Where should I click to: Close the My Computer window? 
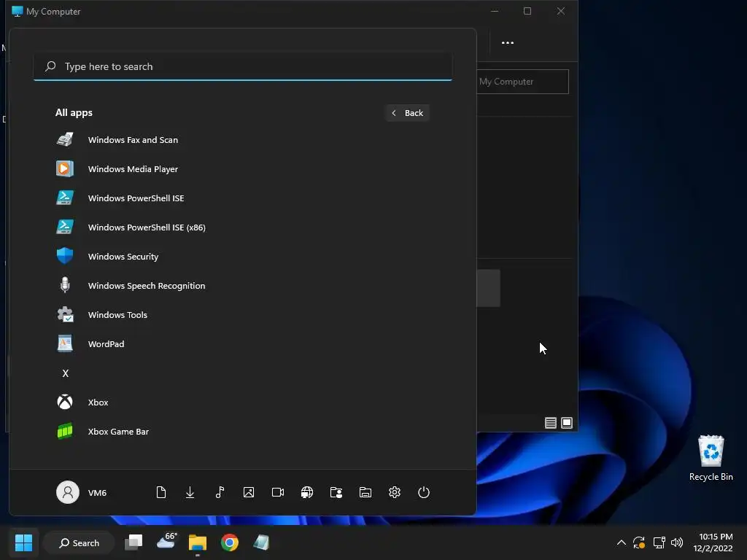point(561,11)
